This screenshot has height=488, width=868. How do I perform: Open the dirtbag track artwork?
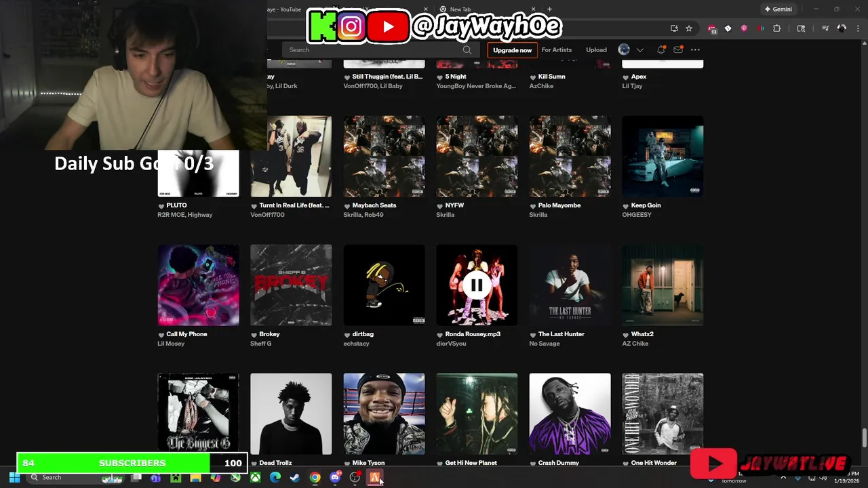[x=384, y=285]
